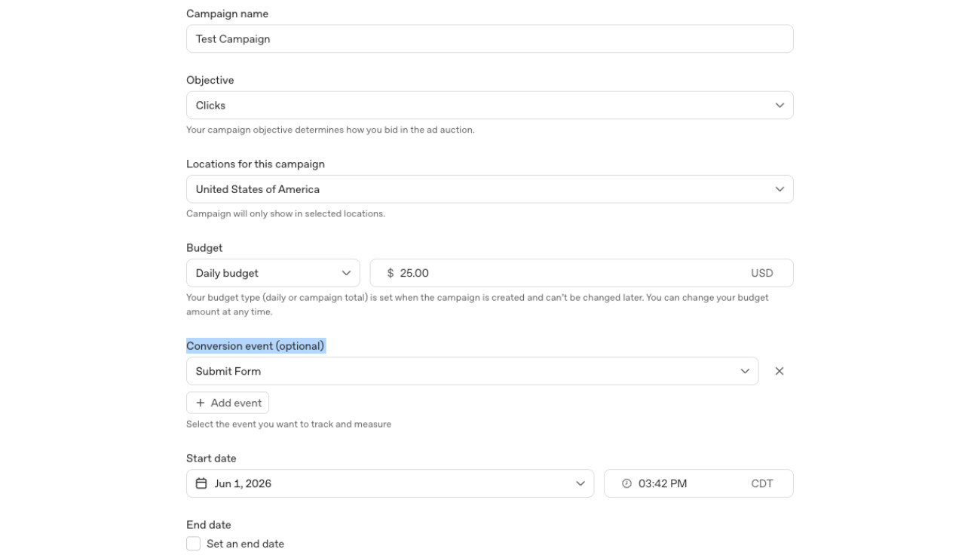Click the clock icon in the time field
This screenshot has height=558, width=980.
tap(626, 483)
